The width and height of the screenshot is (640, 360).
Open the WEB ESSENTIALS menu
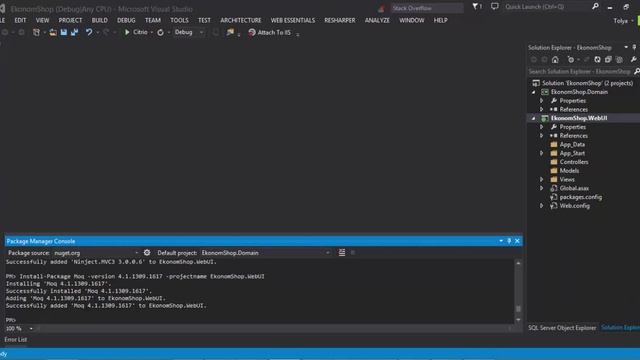[x=293, y=20]
